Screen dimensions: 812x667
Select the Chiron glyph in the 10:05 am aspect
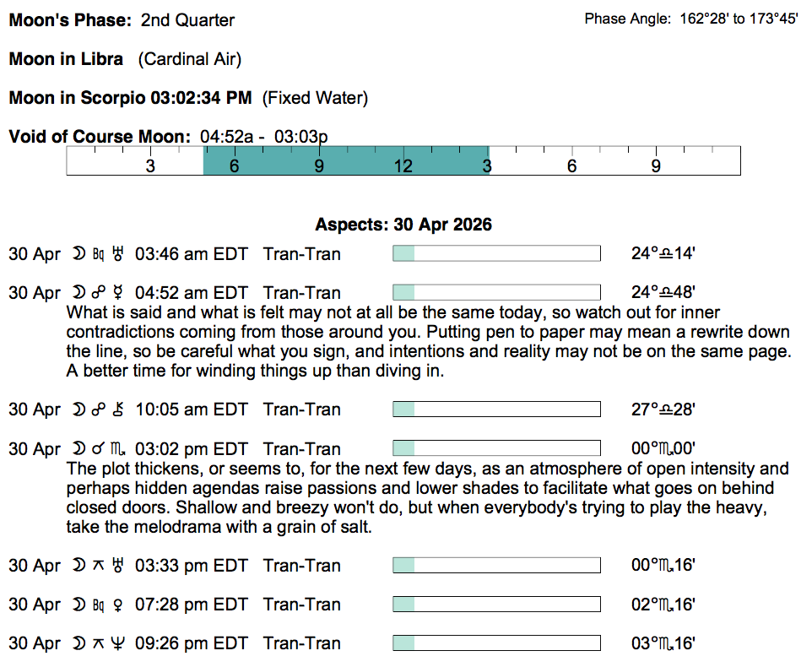click(118, 409)
